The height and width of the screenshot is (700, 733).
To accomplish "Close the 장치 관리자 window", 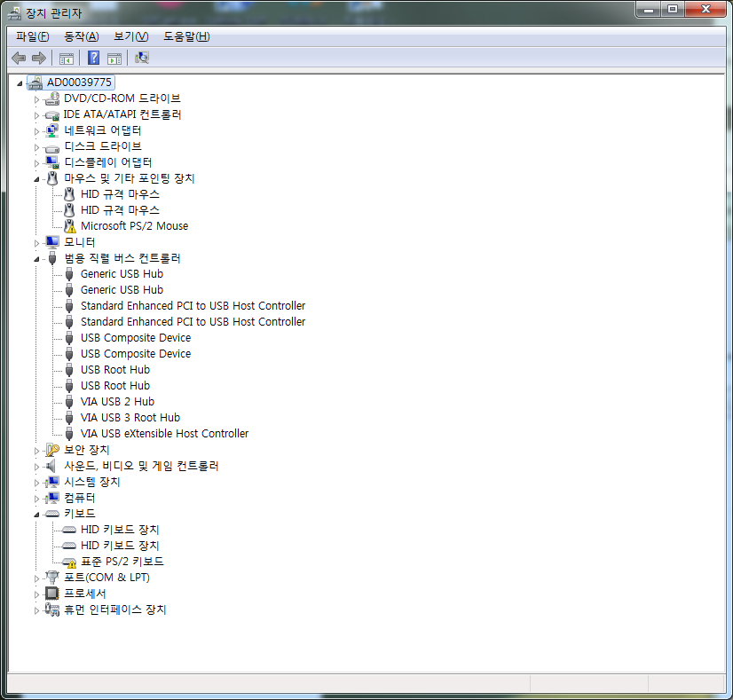I will click(705, 10).
